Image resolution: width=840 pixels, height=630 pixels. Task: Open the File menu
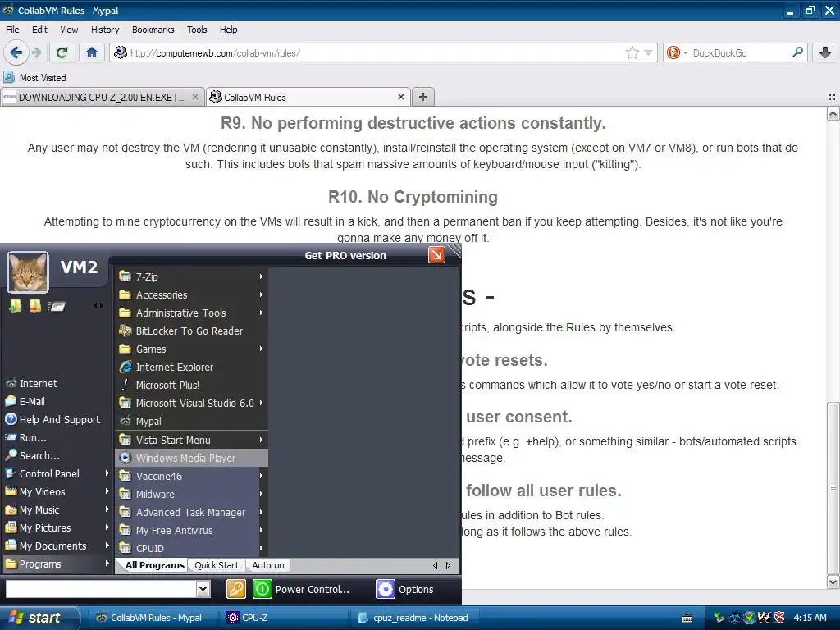coord(12,30)
